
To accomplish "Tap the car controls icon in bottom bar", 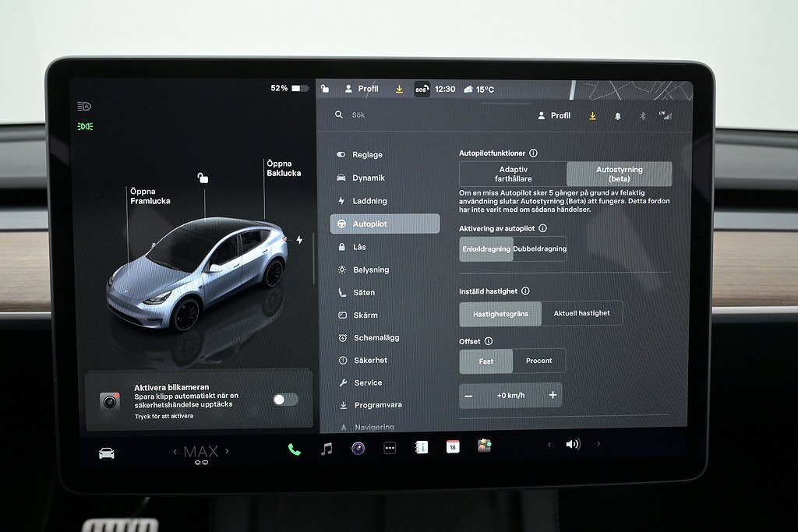I will click(x=106, y=453).
